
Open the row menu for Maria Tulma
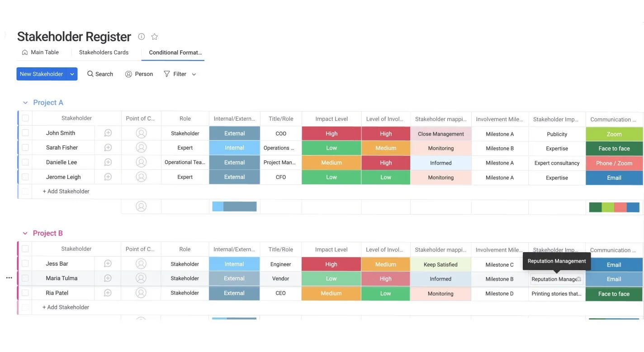coord(9,278)
